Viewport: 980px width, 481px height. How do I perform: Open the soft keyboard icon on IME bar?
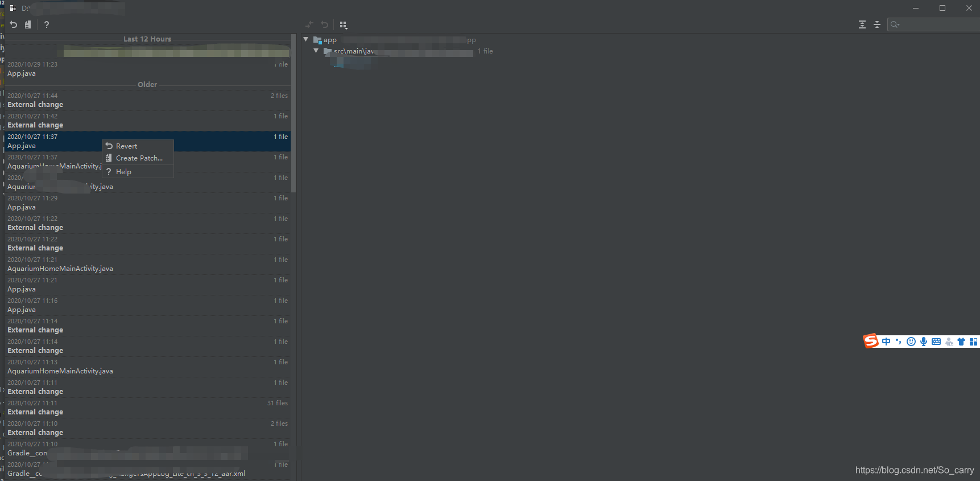tap(936, 342)
